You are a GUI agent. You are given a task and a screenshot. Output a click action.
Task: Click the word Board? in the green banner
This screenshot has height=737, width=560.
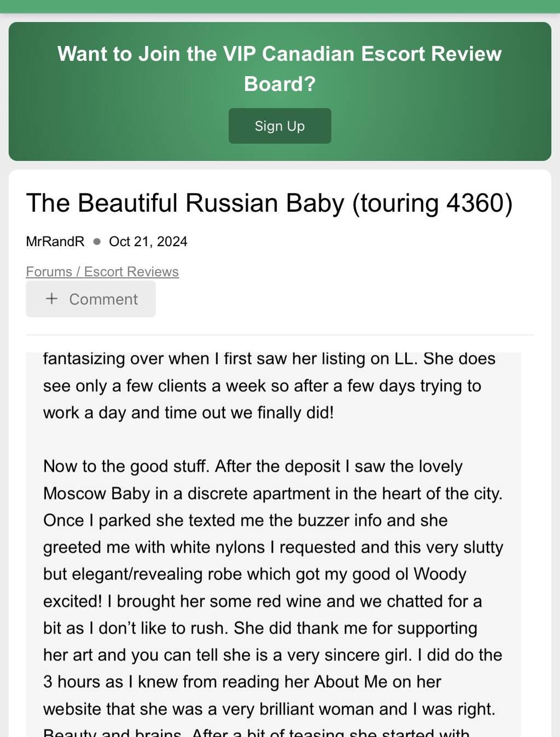click(x=279, y=84)
